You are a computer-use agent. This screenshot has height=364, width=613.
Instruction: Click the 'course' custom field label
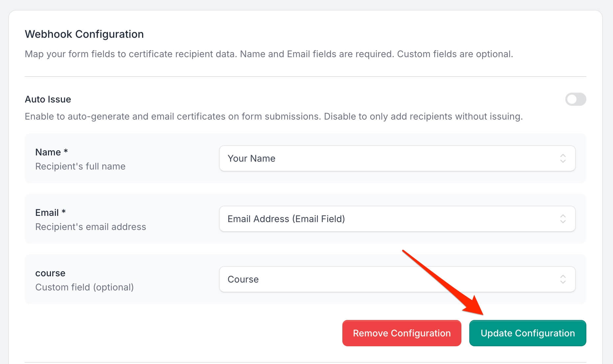[50, 273]
